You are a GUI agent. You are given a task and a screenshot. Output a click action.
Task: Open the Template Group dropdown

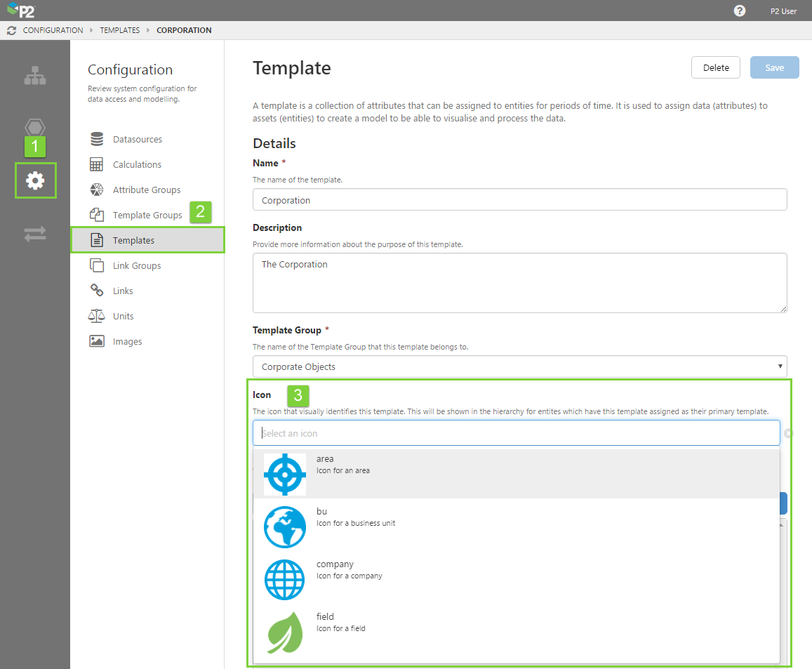519,366
